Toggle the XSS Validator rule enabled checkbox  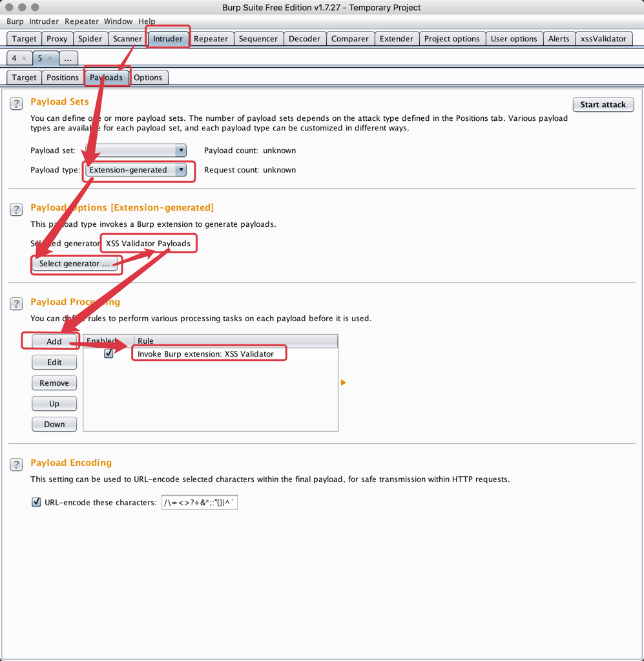coord(109,353)
